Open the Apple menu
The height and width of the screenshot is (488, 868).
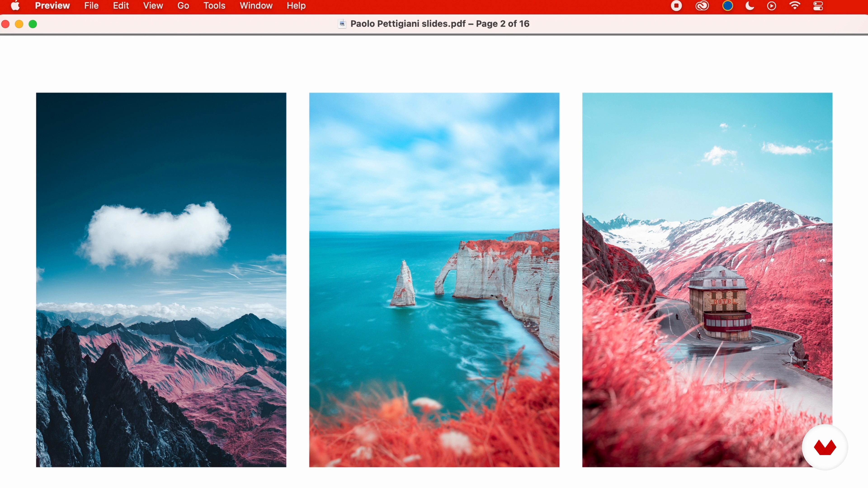pyautogui.click(x=15, y=6)
